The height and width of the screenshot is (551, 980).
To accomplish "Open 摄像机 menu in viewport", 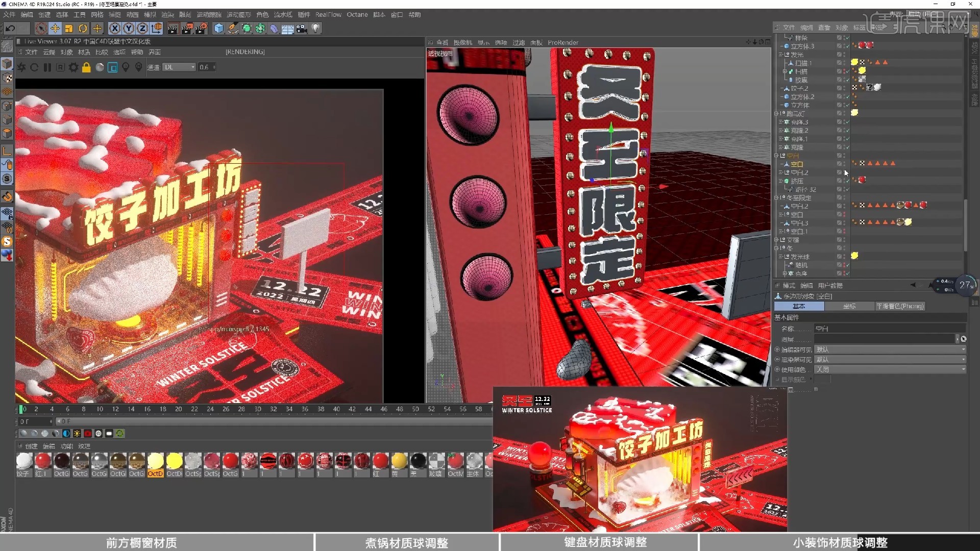I will (463, 43).
